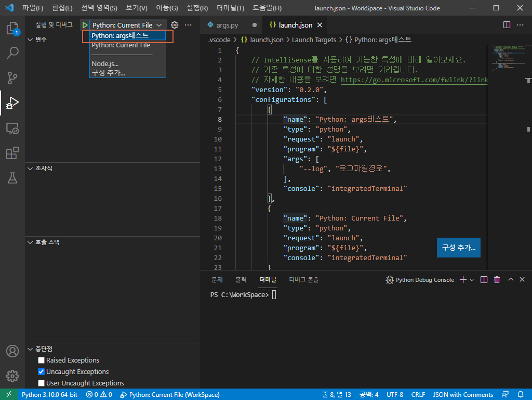Close the launch.json tab
This screenshot has width=532, height=400.
320,25
